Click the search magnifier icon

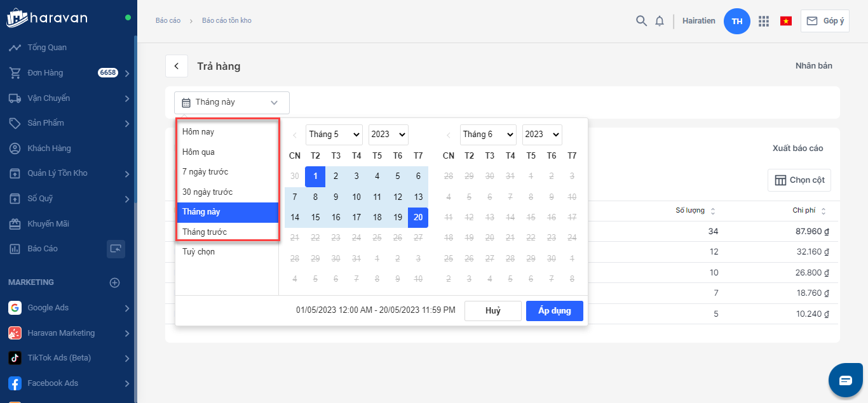[x=641, y=21]
